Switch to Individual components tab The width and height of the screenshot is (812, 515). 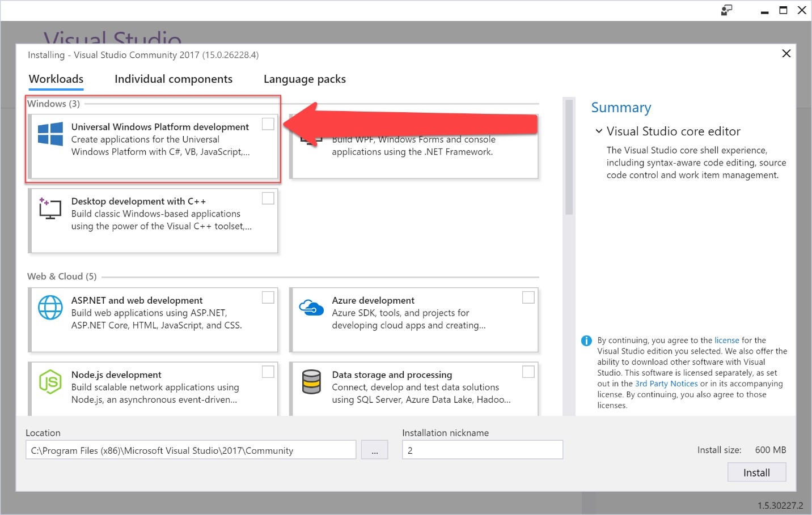[x=174, y=79]
